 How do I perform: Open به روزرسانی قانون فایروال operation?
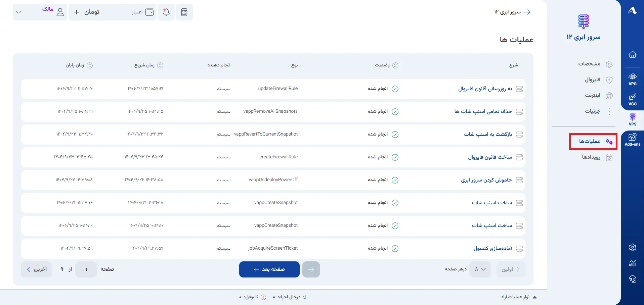click(485, 89)
